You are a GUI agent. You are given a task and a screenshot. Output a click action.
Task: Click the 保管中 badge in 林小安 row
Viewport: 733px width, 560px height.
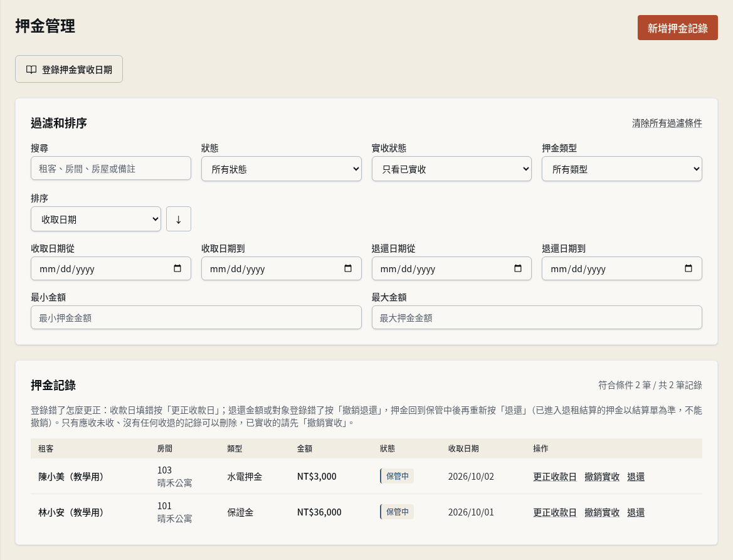397,512
